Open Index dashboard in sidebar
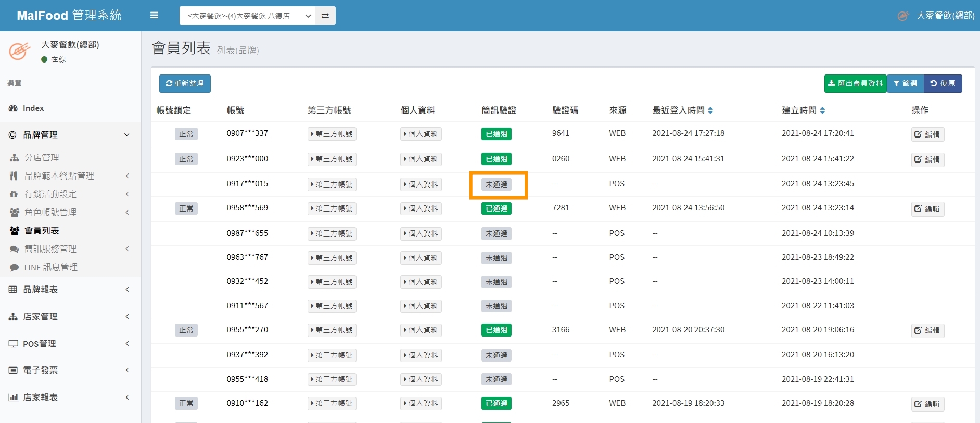 click(x=33, y=108)
